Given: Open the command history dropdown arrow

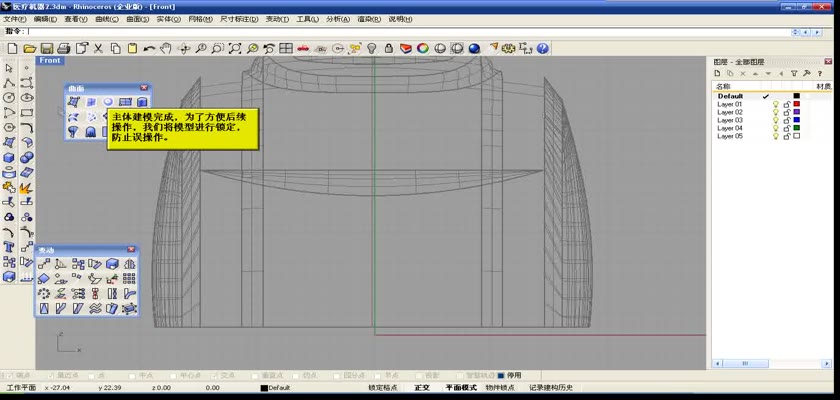Looking at the screenshot, I should (x=796, y=32).
